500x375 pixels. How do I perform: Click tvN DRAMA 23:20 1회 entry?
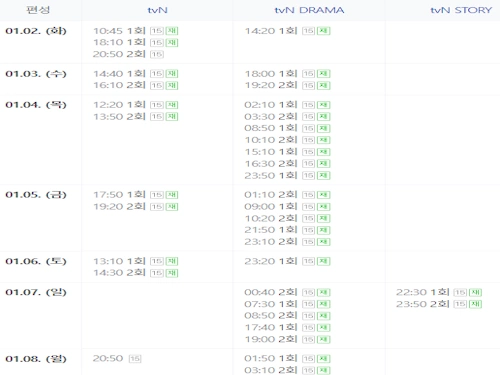[x=287, y=261]
